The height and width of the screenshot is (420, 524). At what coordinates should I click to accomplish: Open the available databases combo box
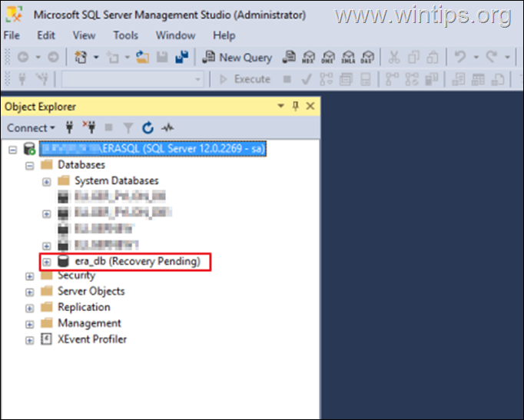[133, 79]
